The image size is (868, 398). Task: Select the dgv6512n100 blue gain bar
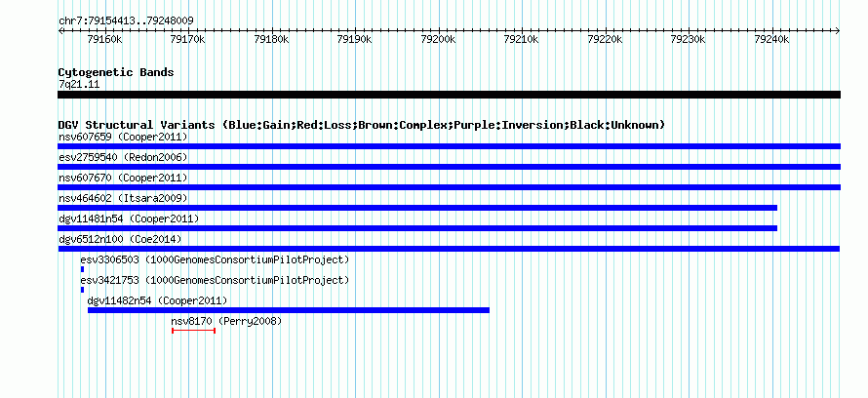449,249
